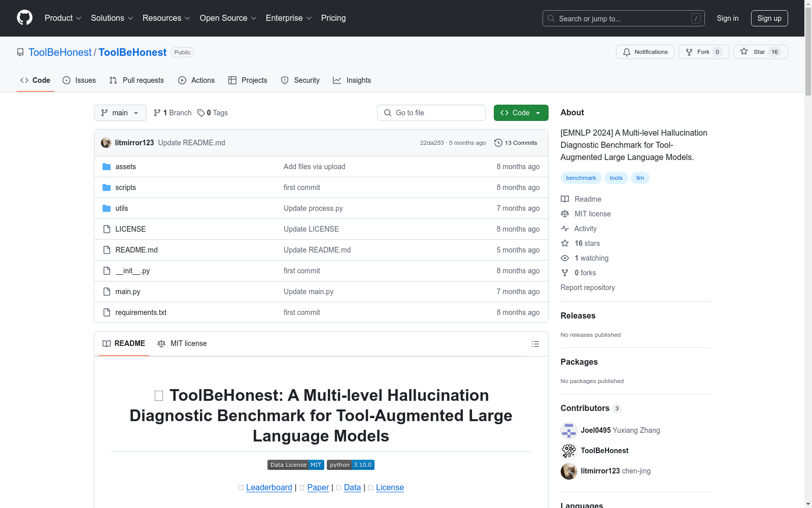Screen dimensions: 812x508
Task: Click the python 3.10.0 badge
Action: click(x=351, y=465)
